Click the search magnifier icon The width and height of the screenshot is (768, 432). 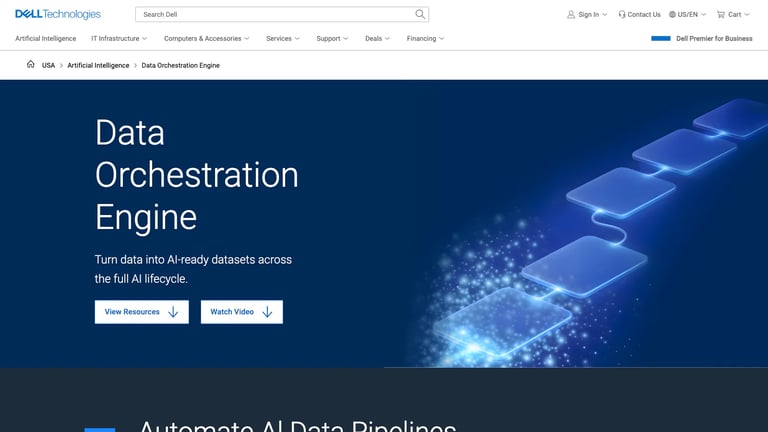pyautogui.click(x=420, y=14)
